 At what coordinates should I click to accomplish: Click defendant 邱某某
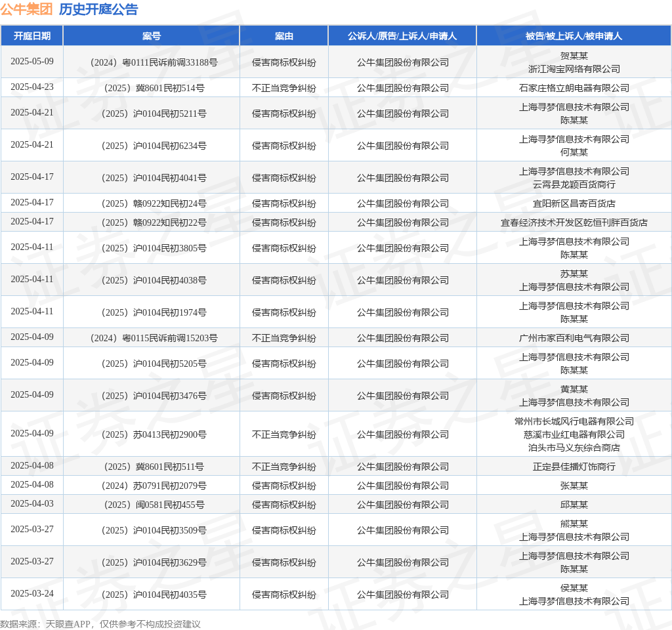(574, 505)
